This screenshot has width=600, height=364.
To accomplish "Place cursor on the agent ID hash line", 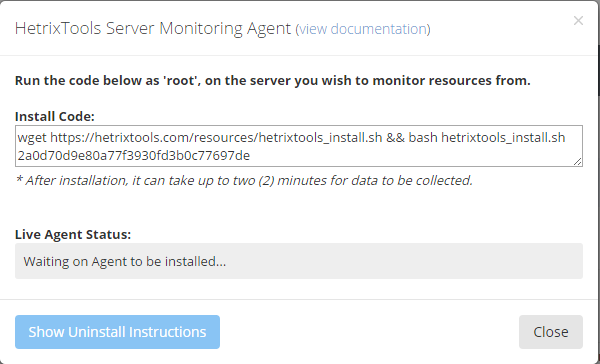I will [x=134, y=155].
